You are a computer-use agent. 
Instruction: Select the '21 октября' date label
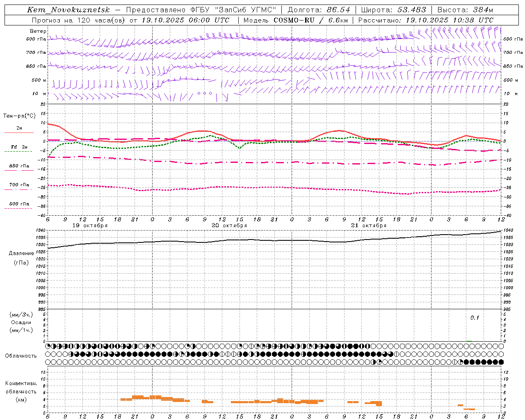[369, 226]
